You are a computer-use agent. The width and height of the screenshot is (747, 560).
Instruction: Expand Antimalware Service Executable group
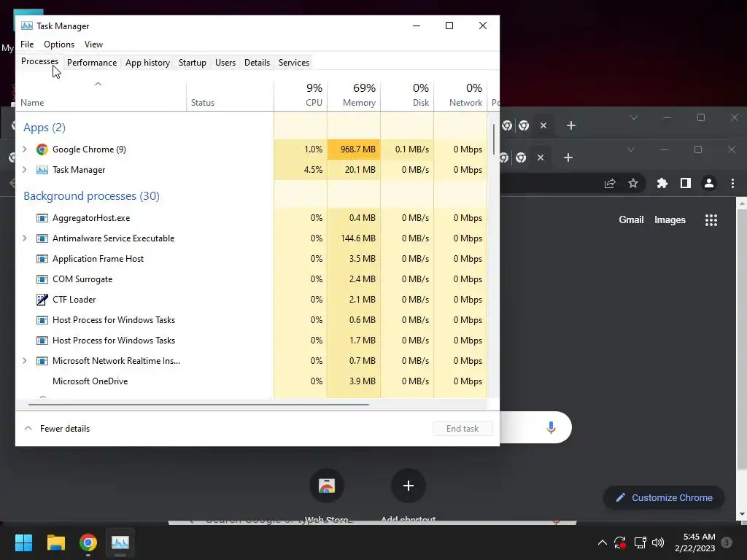tap(25, 238)
